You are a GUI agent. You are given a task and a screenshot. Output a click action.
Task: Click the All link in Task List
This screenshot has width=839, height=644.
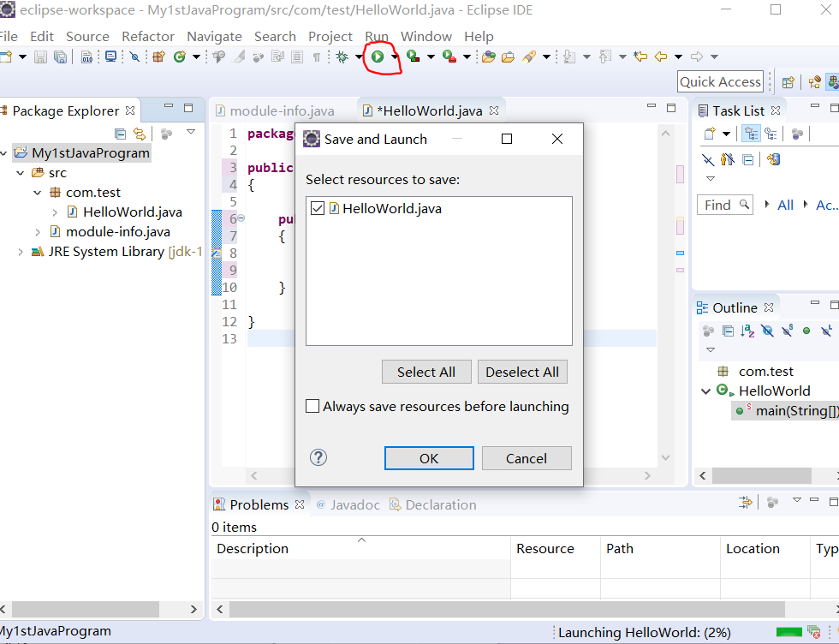(x=785, y=205)
